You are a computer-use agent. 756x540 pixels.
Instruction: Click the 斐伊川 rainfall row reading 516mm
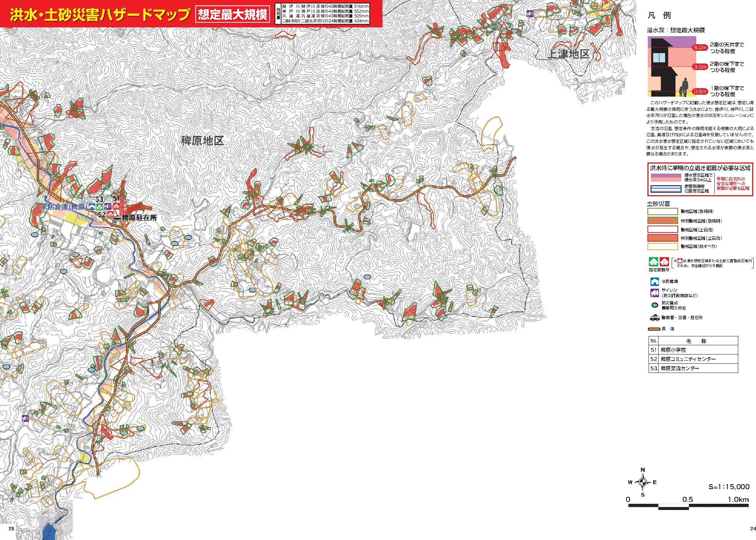pyautogui.click(x=325, y=7)
